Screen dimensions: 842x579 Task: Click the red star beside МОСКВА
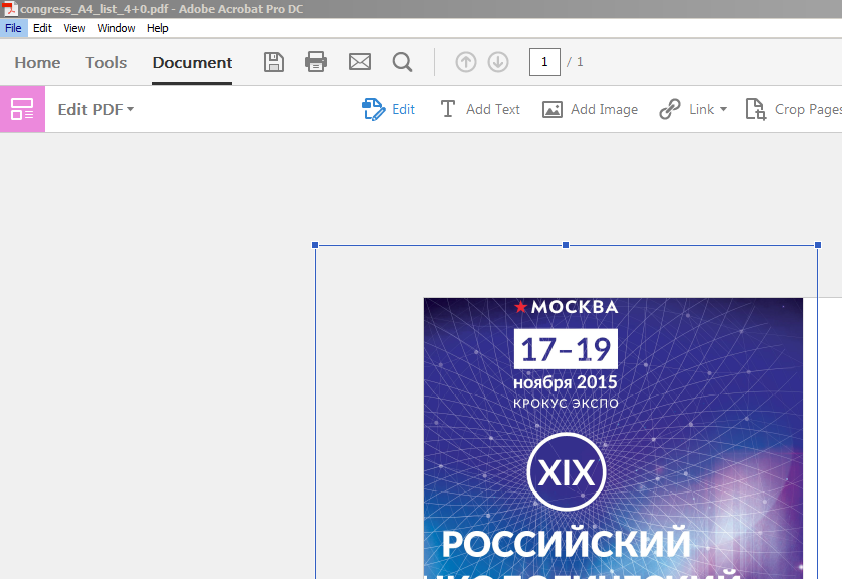pyautogui.click(x=520, y=307)
